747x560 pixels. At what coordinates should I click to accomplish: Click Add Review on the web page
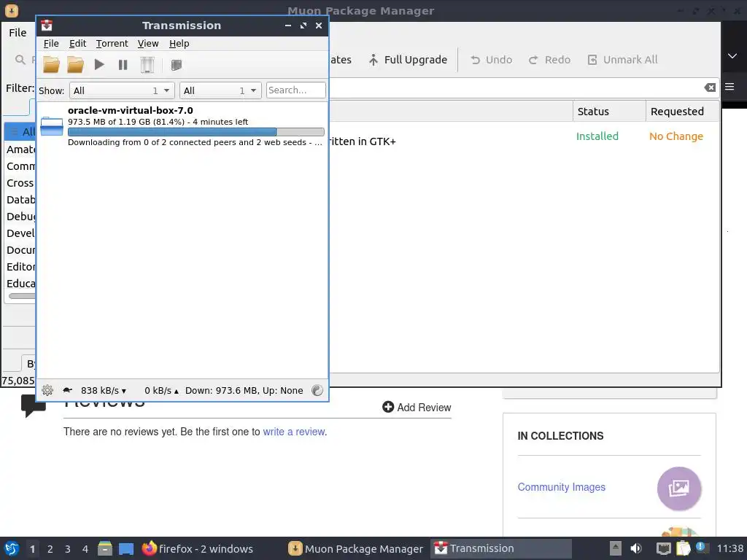417,407
